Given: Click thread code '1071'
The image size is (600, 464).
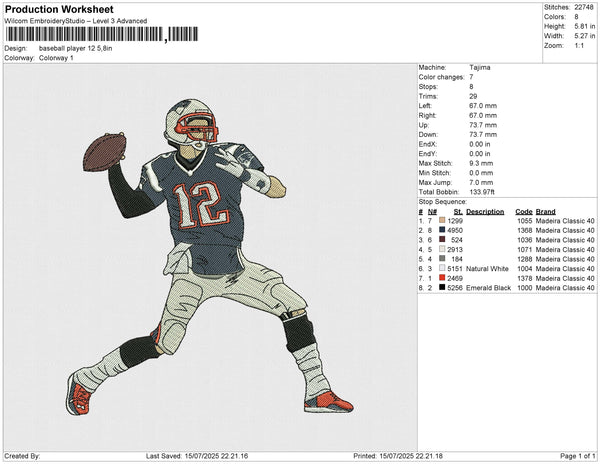Looking at the screenshot, I should (x=525, y=249).
